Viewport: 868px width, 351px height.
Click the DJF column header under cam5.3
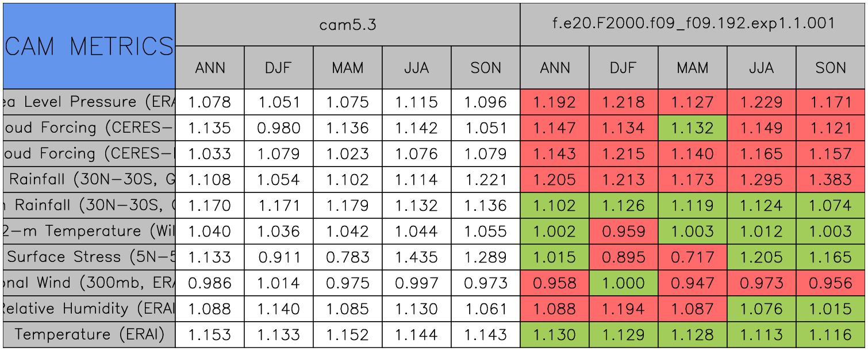point(279,68)
